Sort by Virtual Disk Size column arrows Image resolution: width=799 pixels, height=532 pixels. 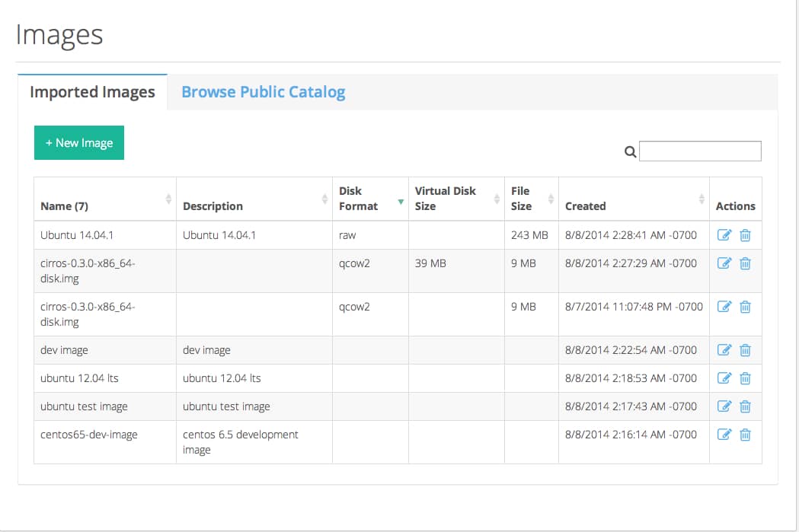[497, 199]
